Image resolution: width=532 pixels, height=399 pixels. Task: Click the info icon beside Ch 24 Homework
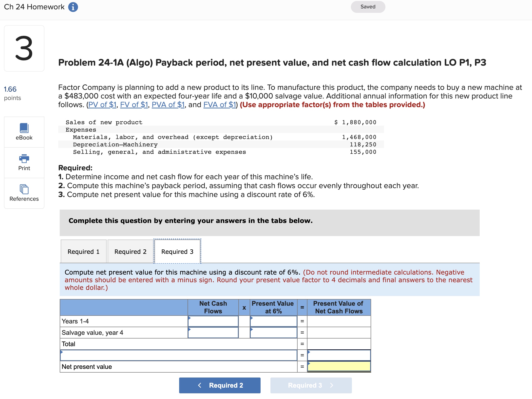click(73, 7)
